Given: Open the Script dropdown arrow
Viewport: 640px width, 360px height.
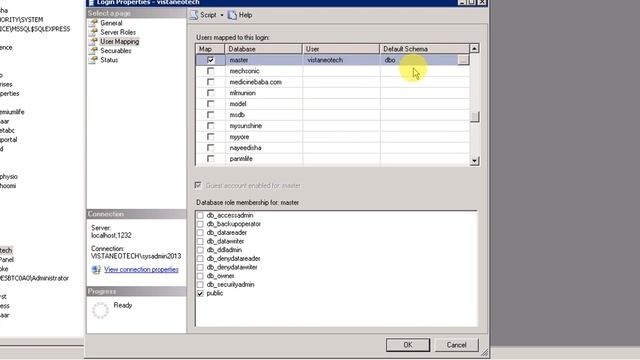Looking at the screenshot, I should point(222,15).
